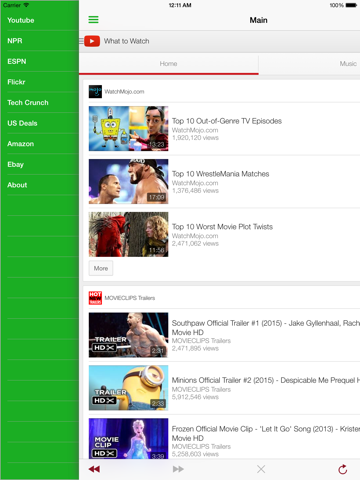Open the WatchMojo.com channel header link
The width and height of the screenshot is (360, 480).
(x=124, y=92)
